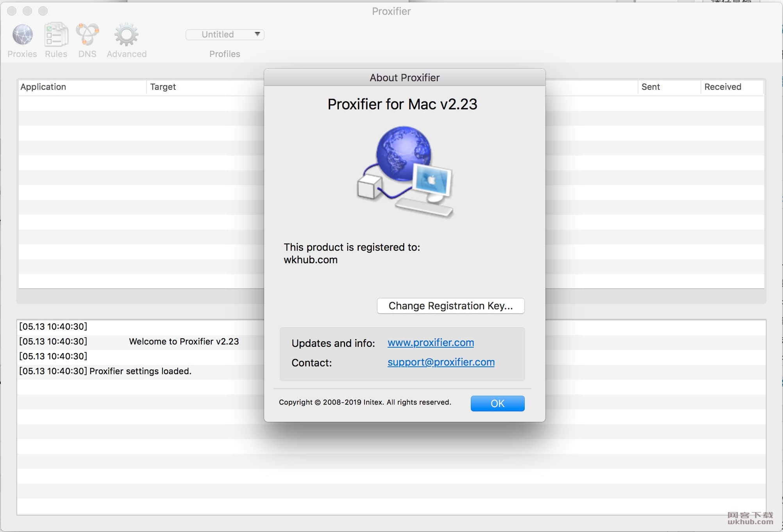Click the 'Contact:' label
Image resolution: width=783 pixels, height=532 pixels.
point(311,363)
